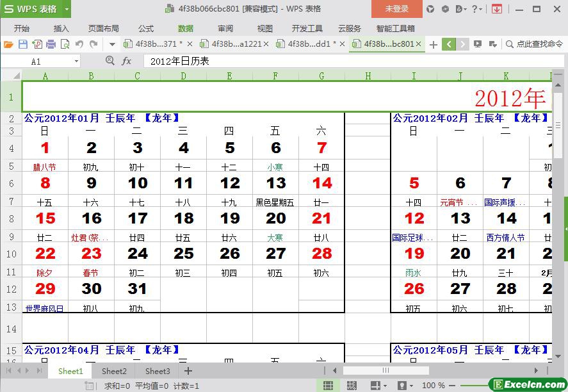Viewport: 568px width, 392px height.
Task: Open the WPS 表格 application menu button
Action: click(31, 9)
